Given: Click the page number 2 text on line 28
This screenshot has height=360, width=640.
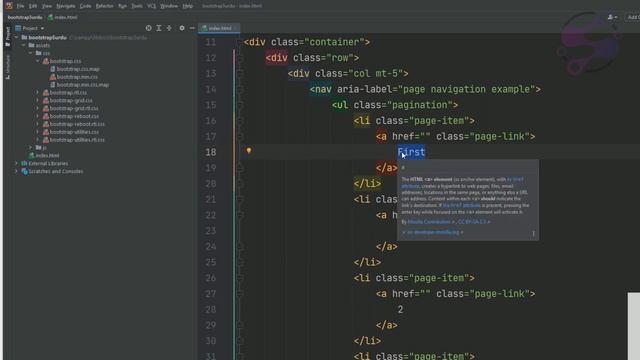Looking at the screenshot, I should [400, 310].
